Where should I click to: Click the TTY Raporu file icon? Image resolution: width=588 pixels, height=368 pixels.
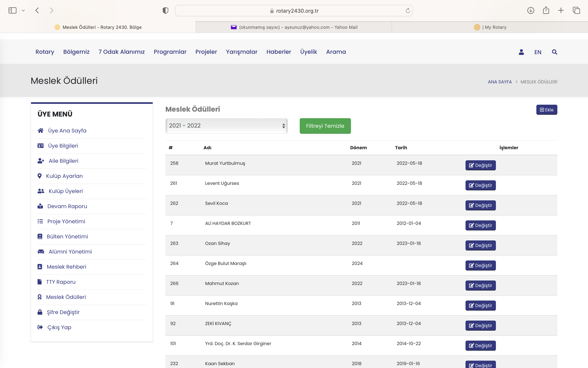pos(40,282)
